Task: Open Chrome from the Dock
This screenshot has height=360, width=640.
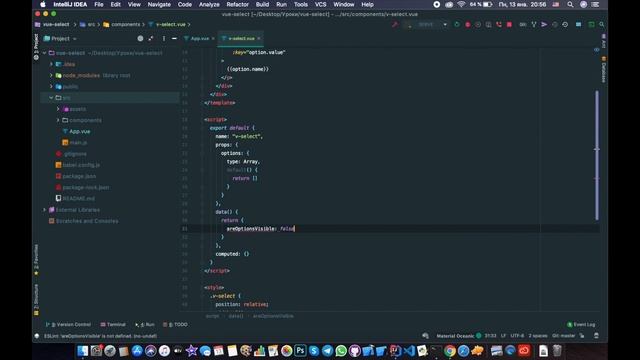Action: 450,351
